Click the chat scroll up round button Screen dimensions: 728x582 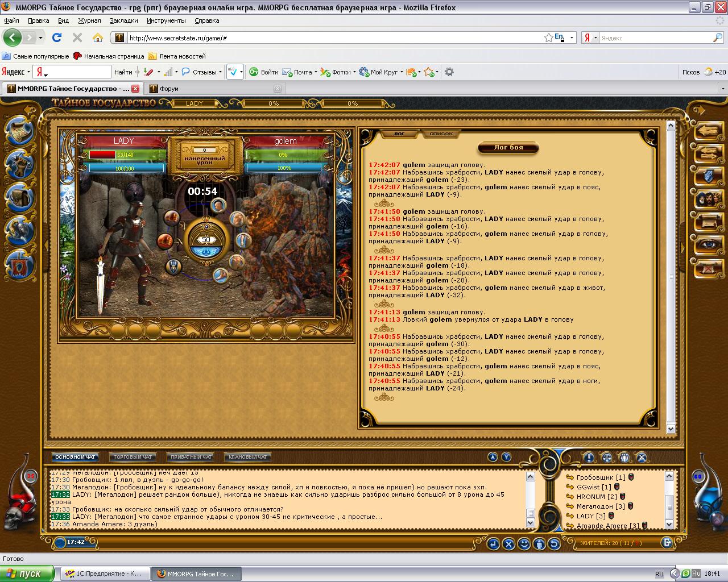coord(493,457)
